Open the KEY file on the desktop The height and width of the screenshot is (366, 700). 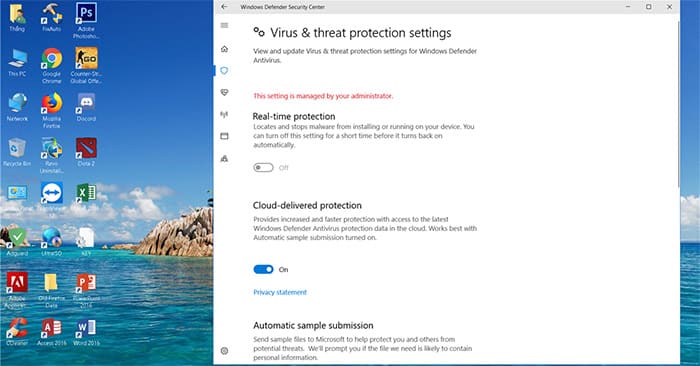86,242
